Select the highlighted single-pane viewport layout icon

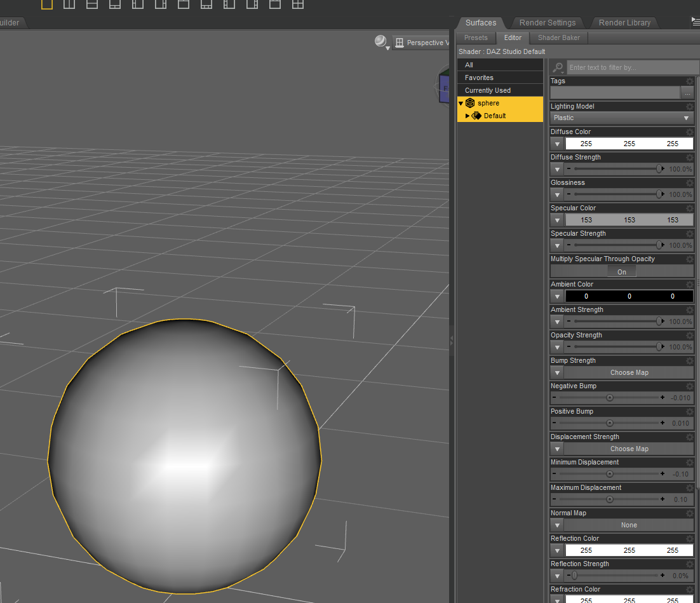coord(47,4)
